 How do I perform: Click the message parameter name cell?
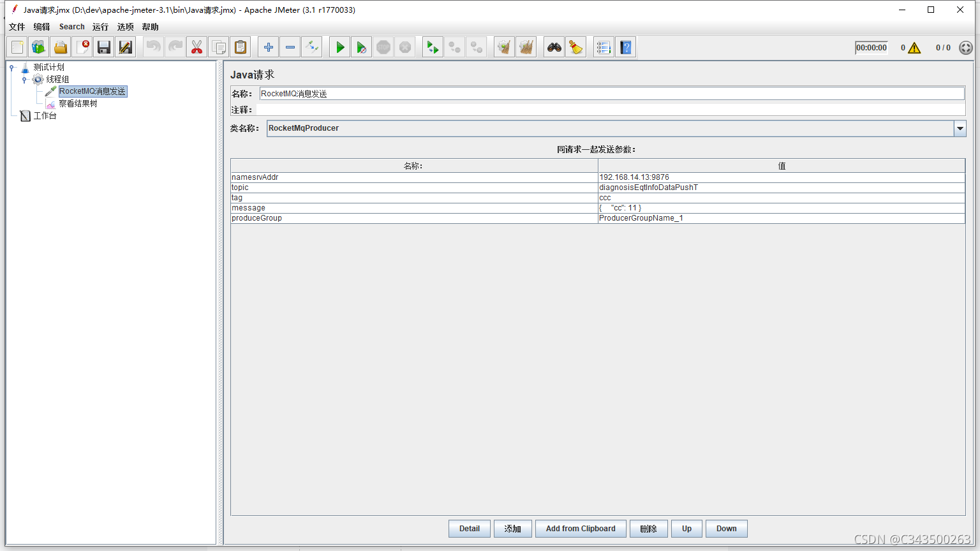pos(414,208)
